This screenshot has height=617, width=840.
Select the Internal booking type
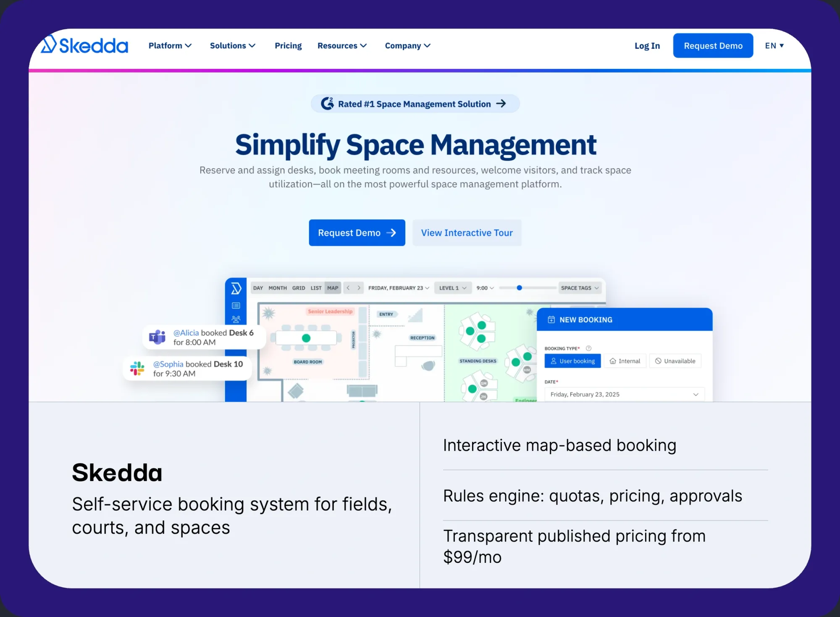coord(625,361)
